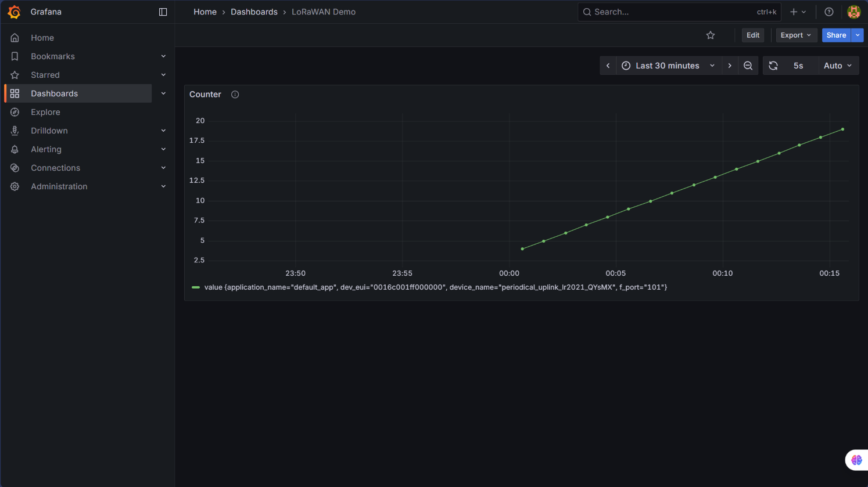Click the Edit button
Screen dimensions: 868x487
753,35
